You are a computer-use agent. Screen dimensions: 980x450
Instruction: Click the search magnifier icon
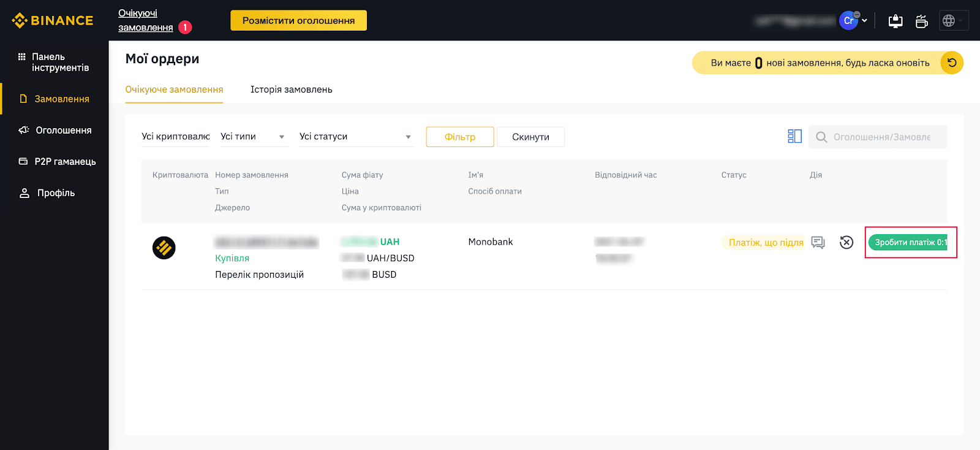coord(821,137)
